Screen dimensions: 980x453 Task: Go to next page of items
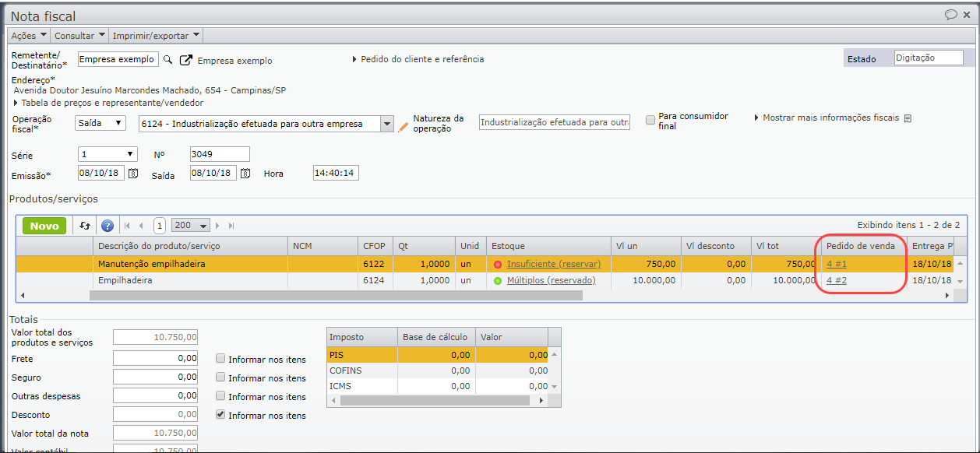pyautogui.click(x=217, y=226)
